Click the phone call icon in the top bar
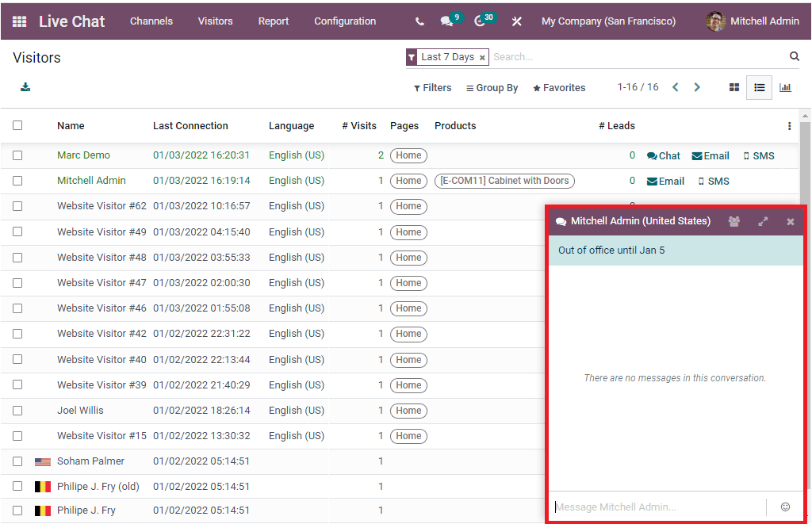812x524 pixels. pyautogui.click(x=419, y=21)
